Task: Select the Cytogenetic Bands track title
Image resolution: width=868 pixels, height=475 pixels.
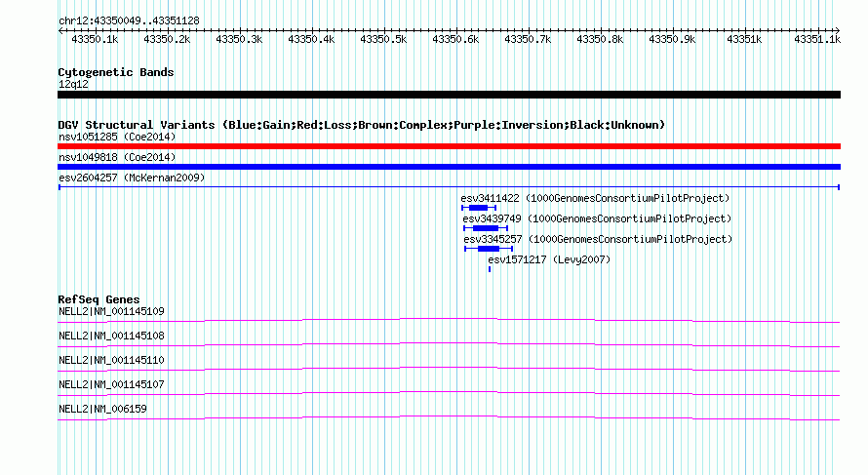Action: pos(116,72)
